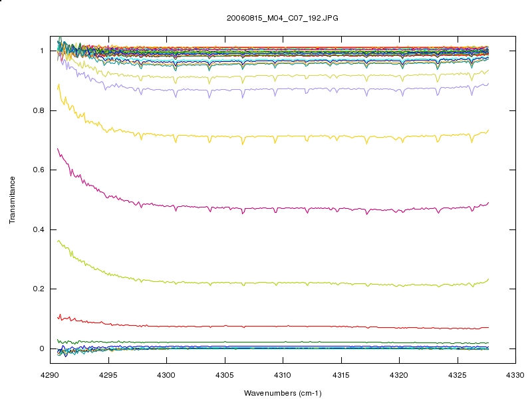Click y-axis tick label 0
Screen dimensions: 532x399
pyautogui.click(x=42, y=348)
